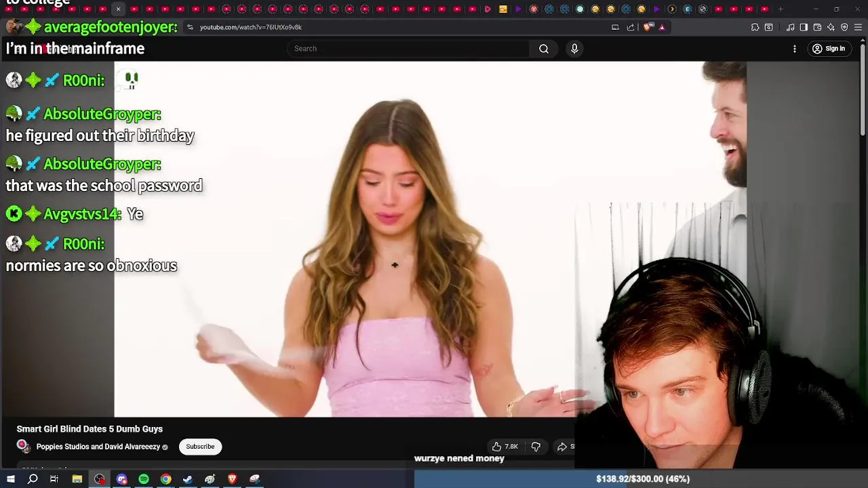Open Brave Shields lion icon
868x488 pixels.
coord(647,27)
